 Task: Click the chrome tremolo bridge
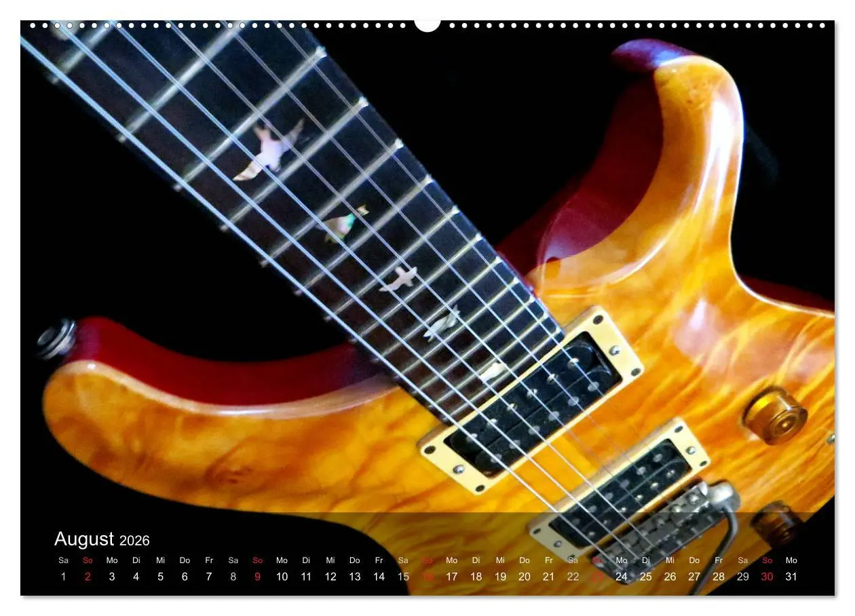coord(672,529)
